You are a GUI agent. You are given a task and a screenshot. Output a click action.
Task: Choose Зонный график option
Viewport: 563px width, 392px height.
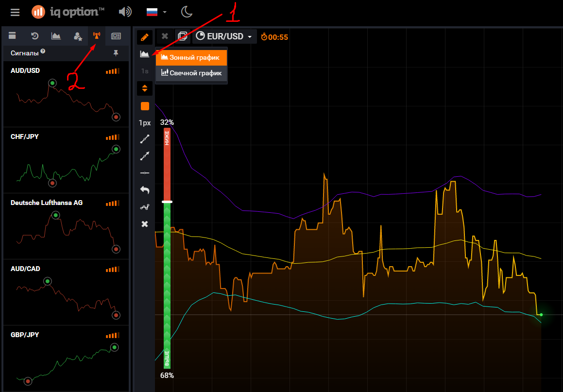point(191,57)
